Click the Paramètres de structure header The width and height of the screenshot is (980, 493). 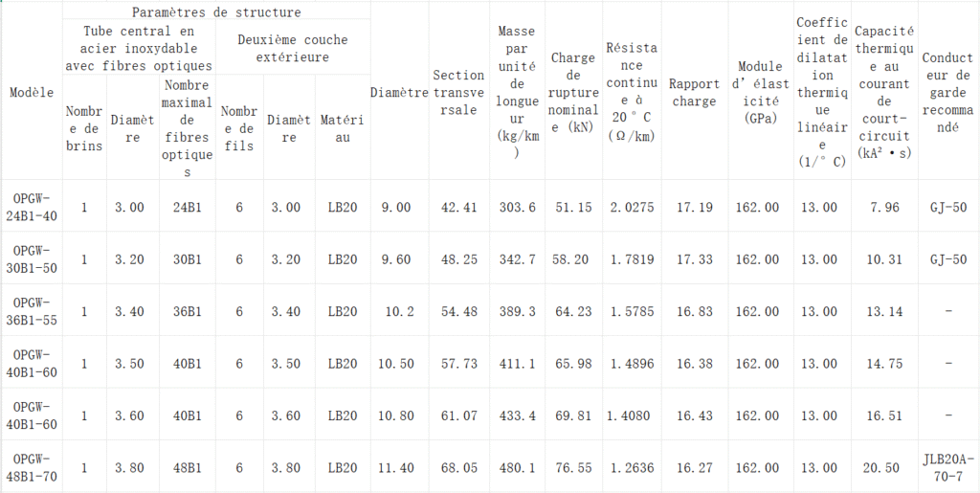point(216,11)
